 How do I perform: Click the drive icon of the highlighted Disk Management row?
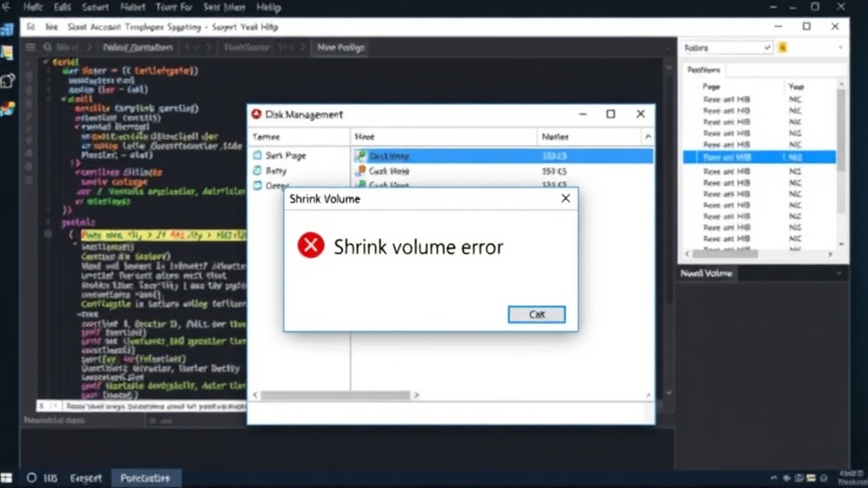[361, 156]
